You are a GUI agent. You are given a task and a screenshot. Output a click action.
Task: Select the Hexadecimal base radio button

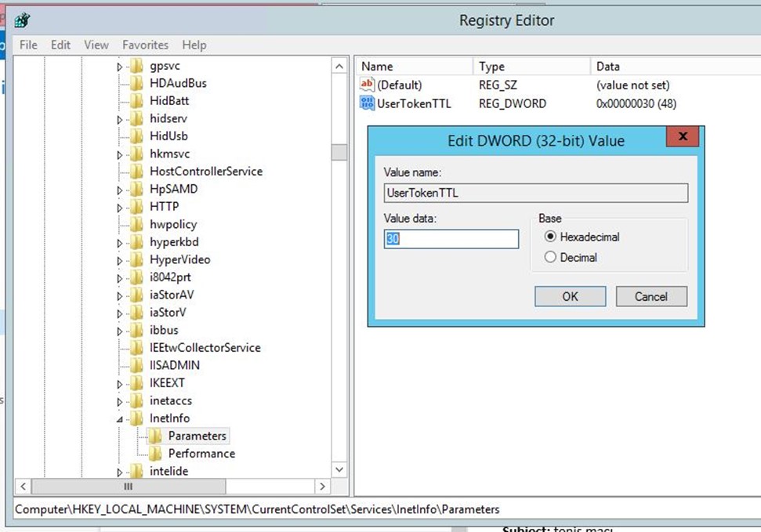click(550, 237)
